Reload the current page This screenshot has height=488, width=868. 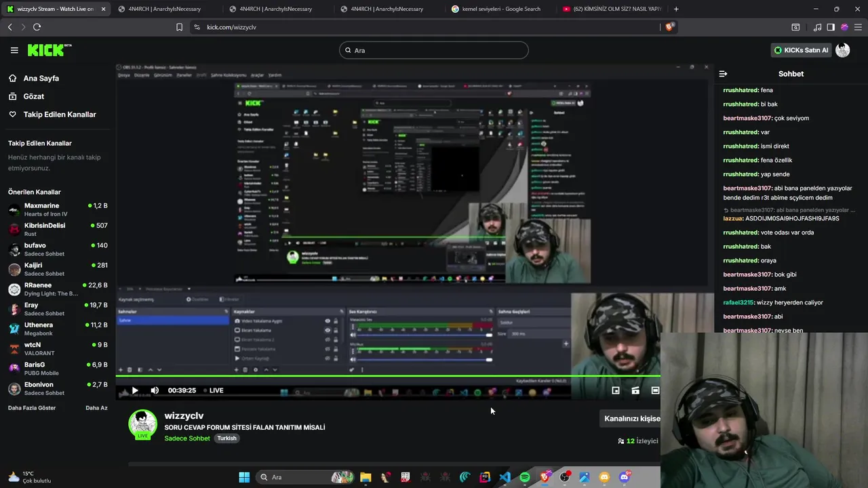click(37, 27)
